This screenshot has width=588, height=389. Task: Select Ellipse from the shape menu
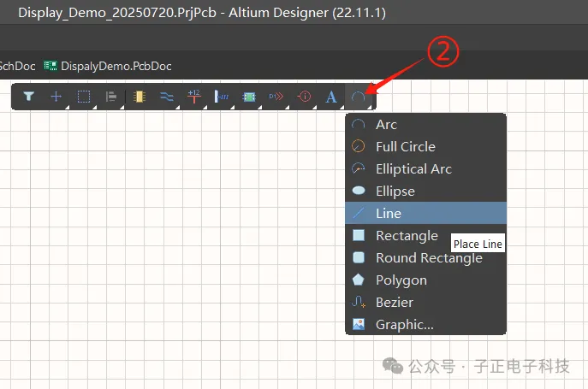pos(425,192)
